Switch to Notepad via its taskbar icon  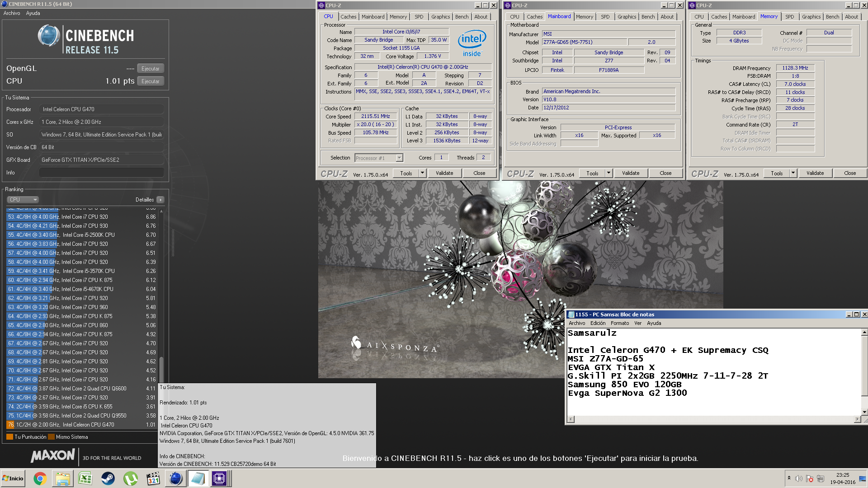198,479
